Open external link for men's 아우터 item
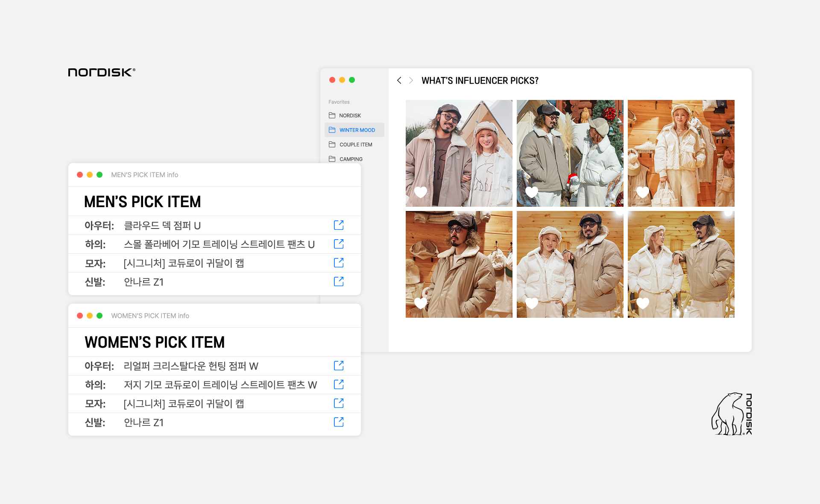Screen dimensions: 820x504 [339, 225]
